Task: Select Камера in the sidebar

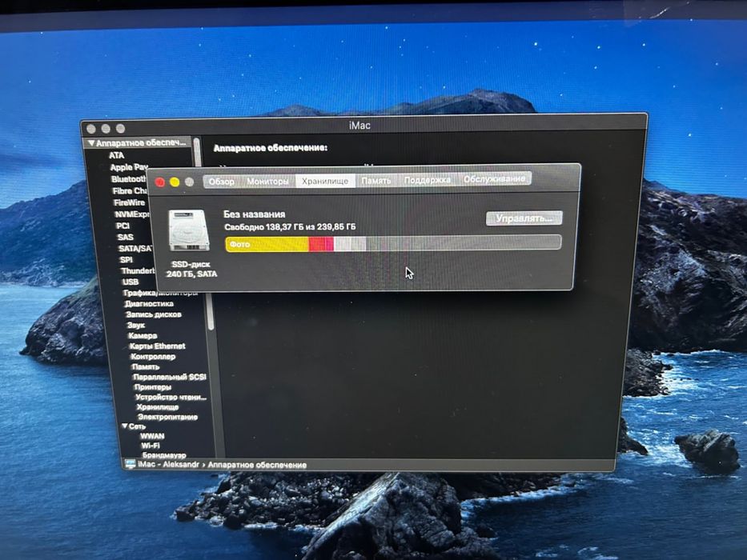Action: coord(143,336)
